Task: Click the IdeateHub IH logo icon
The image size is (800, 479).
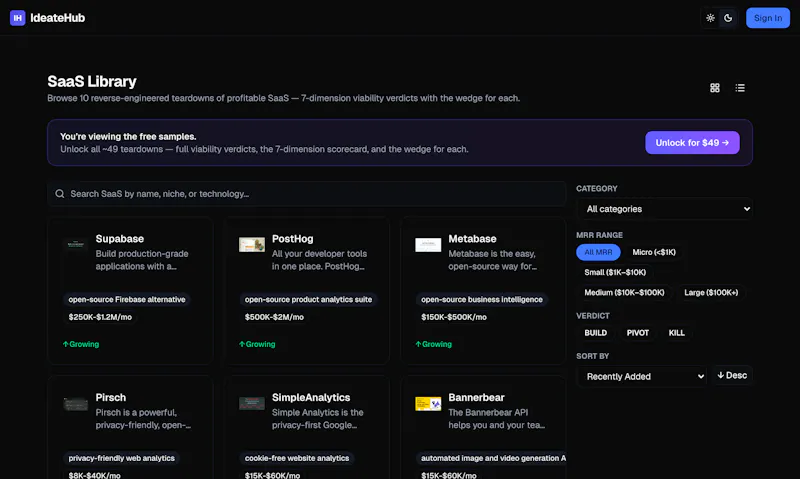Action: (17, 18)
